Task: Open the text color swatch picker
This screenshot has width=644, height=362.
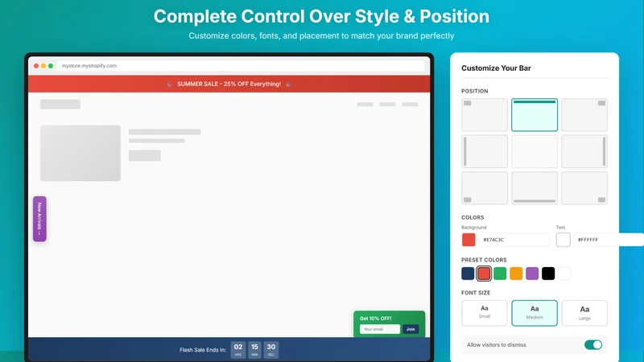Action: coord(563,240)
